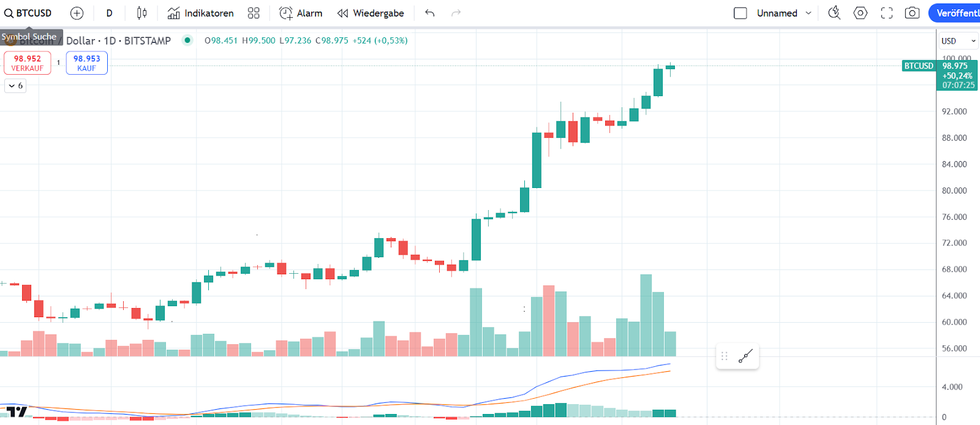
Task: Click the 60.000 price axis label
Action: tap(954, 322)
